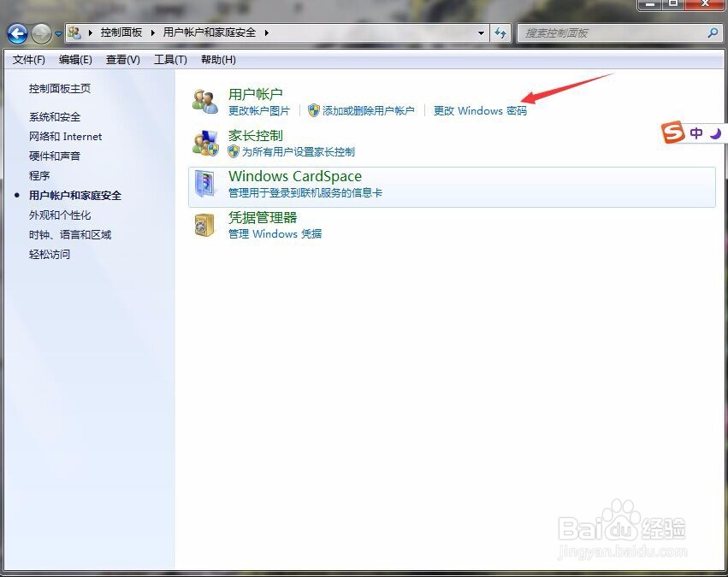
Task: Open the 查看(V) menu
Action: [121, 60]
